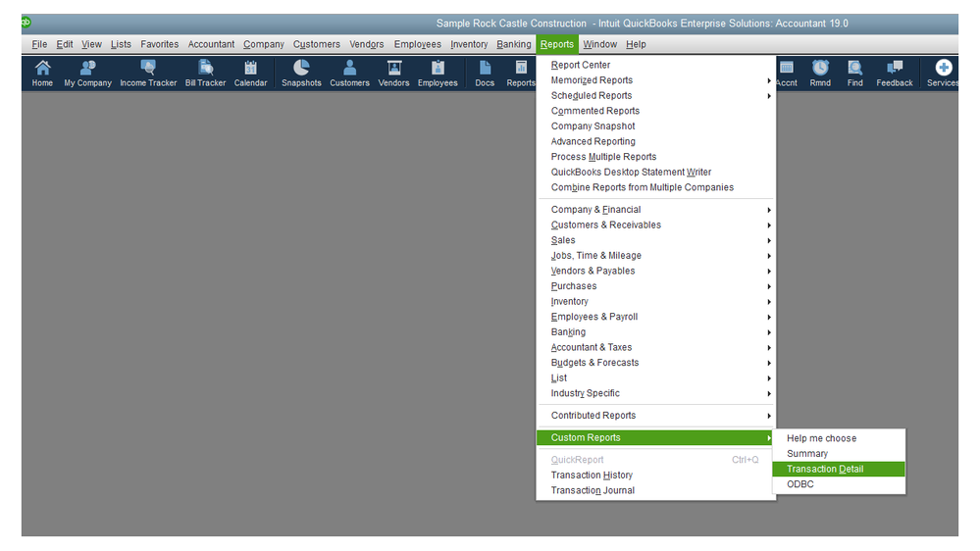Open the Accountant menu
This screenshot has height=551, width=980.
click(211, 44)
